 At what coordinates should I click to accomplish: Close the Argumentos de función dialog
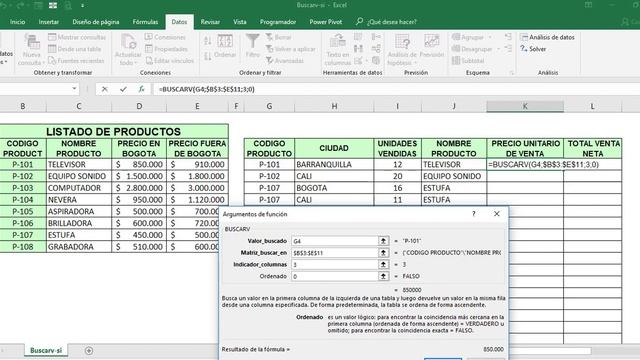(496, 214)
